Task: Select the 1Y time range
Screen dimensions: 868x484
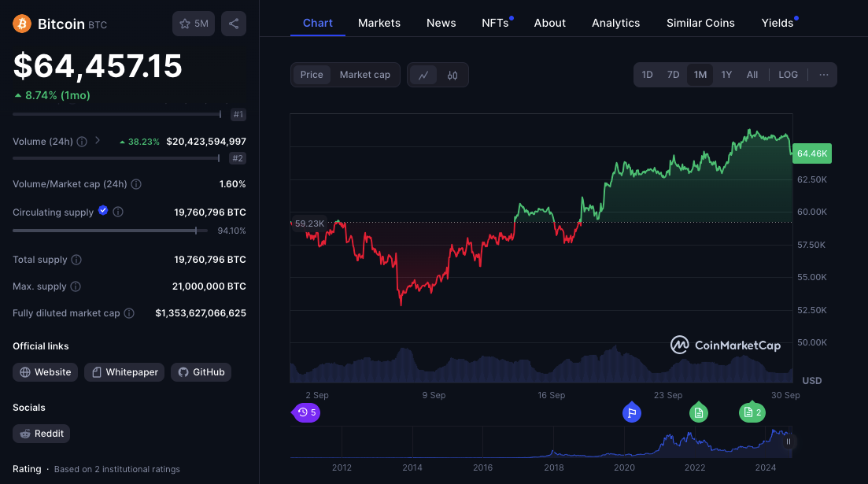Action: [x=726, y=75]
